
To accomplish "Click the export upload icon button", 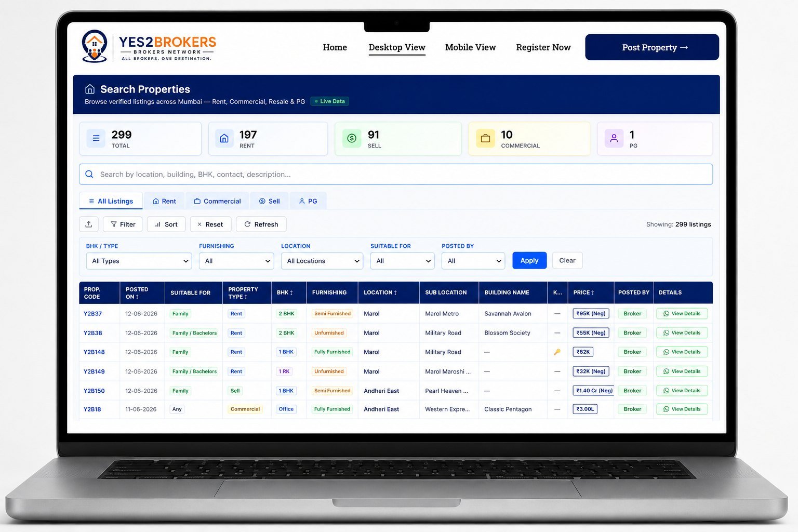I will tap(89, 224).
